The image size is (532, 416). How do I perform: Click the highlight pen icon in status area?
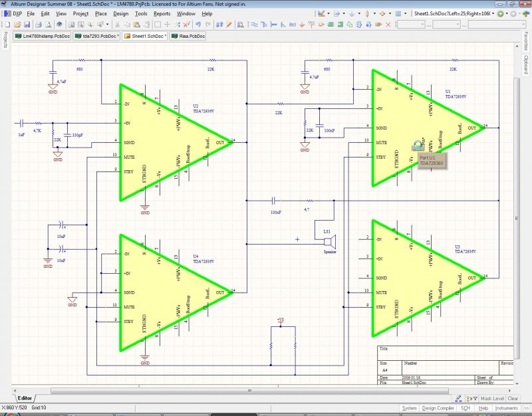tap(458, 398)
